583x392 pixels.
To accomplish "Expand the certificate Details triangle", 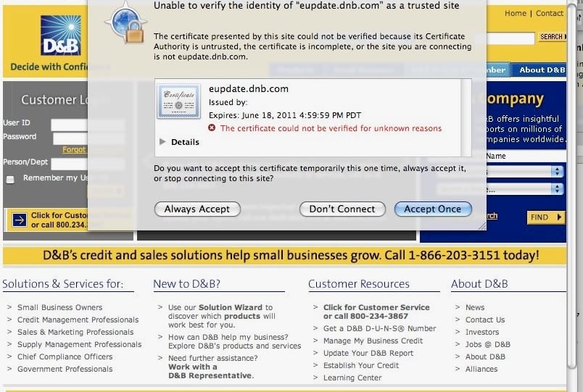I will [162, 141].
